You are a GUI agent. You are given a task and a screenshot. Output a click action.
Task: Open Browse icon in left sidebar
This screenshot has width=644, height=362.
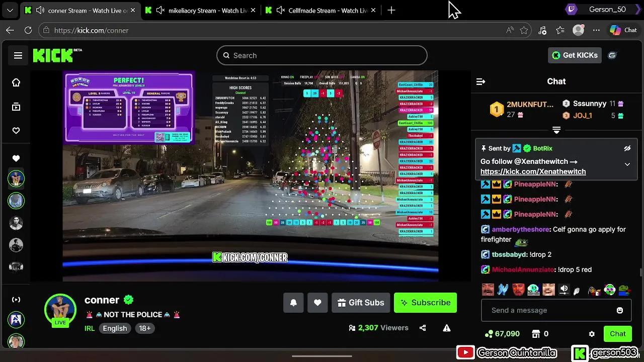(16, 107)
